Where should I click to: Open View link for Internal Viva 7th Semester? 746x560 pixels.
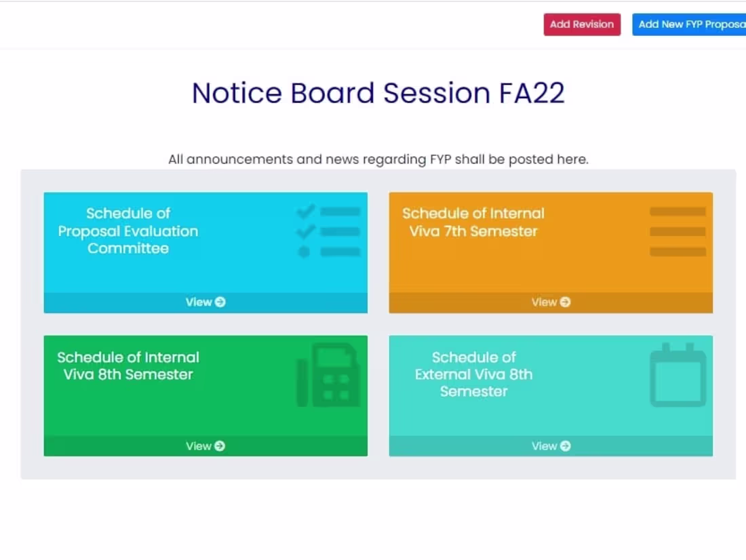(x=544, y=302)
